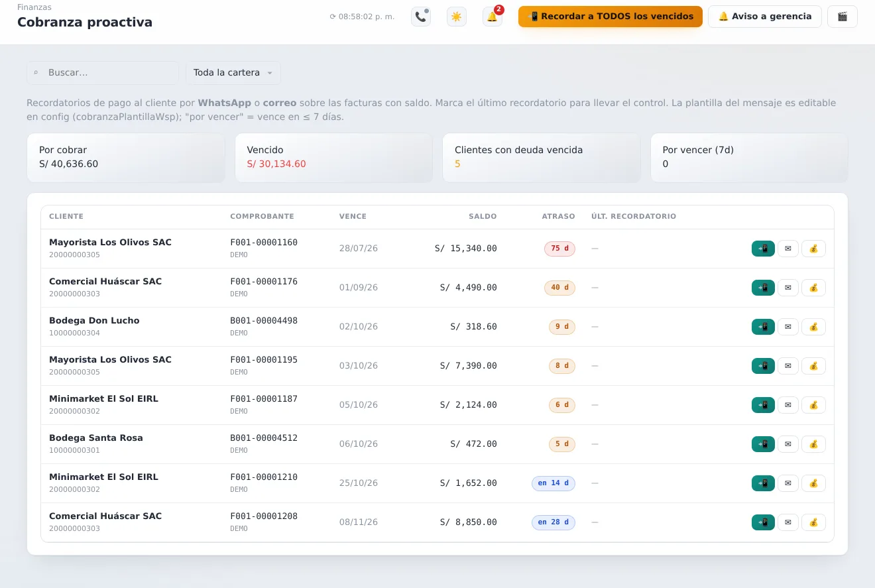Click the 'en 28 d' badge

554,522
